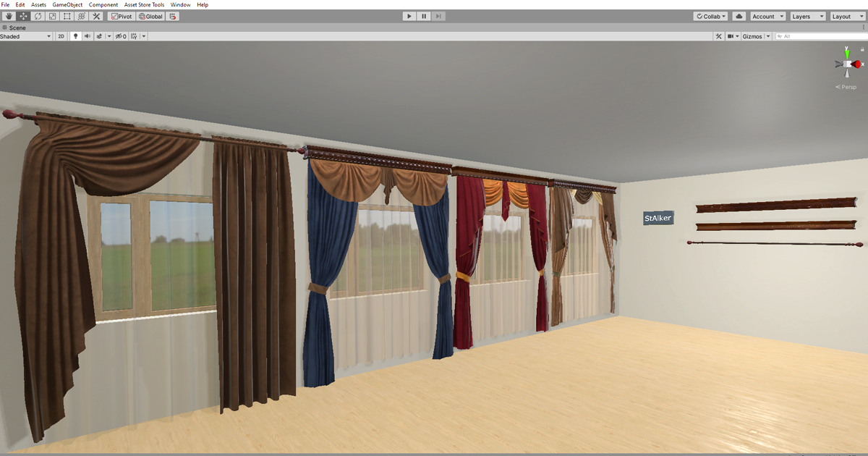Select the Rotate tool
868x456 pixels.
pyautogui.click(x=38, y=16)
